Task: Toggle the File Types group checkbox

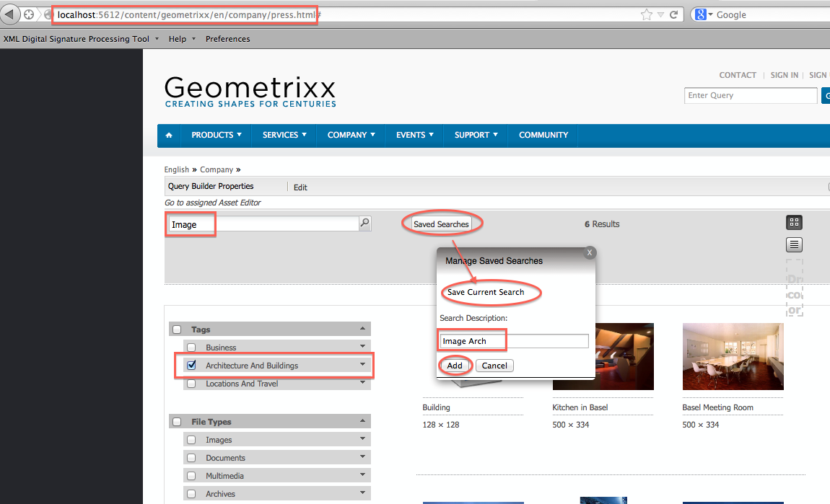Action: (178, 422)
